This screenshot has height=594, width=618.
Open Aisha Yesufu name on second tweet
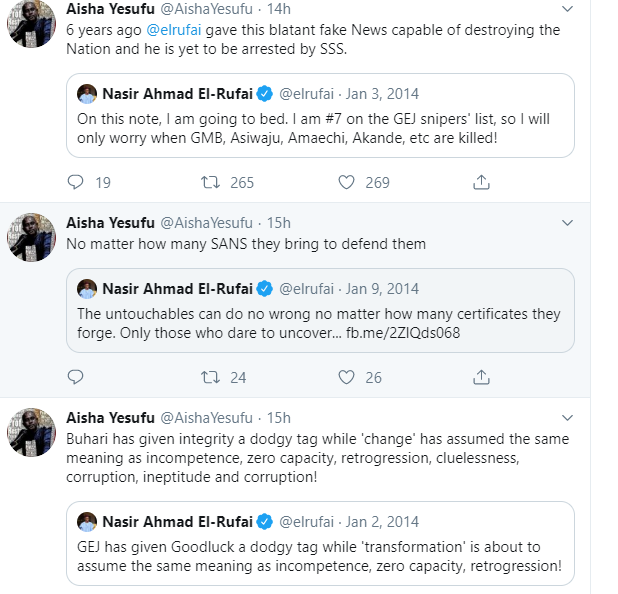click(110, 223)
